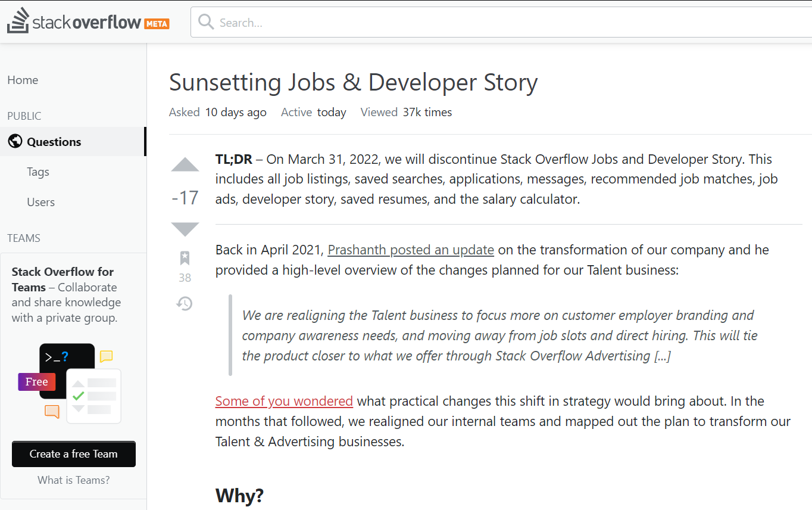
Task: Click the globe icon next to Questions
Action: coord(15,141)
